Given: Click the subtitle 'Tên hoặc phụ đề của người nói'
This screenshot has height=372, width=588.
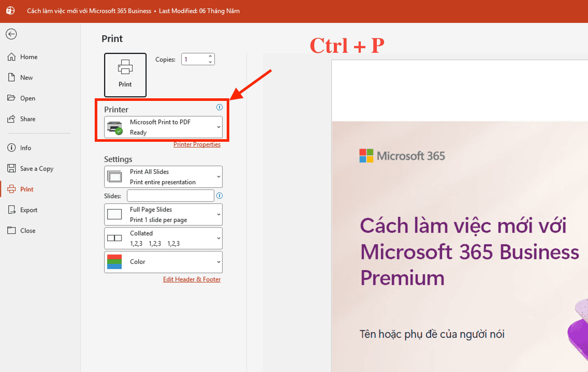Looking at the screenshot, I should [x=432, y=334].
